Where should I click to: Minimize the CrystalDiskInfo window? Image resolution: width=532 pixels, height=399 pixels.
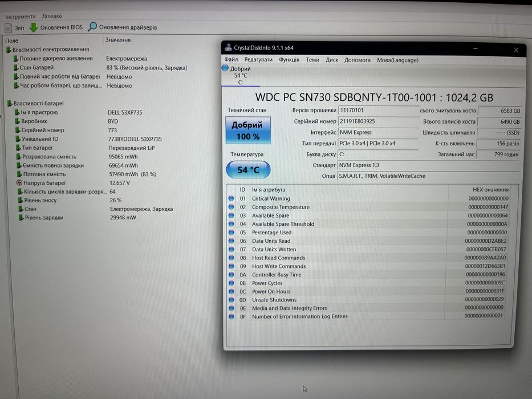476,49
